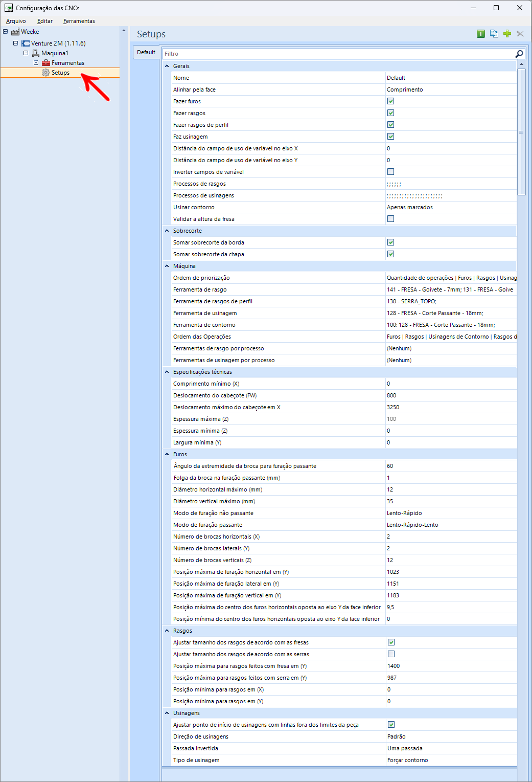
Task: Click the tree panel scroll-up arrow
Action: [124, 31]
